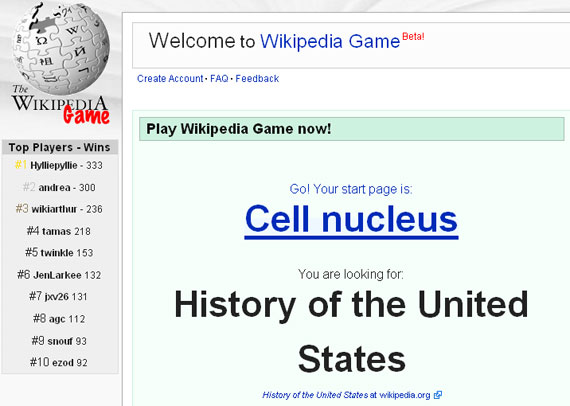
Task: Open the FAQ link
Action: (219, 79)
